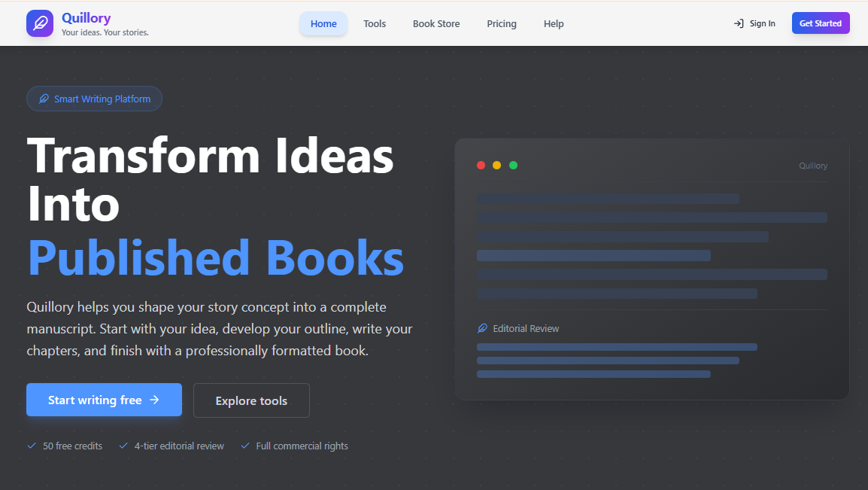Click the green dot in the preview window
Screen dimensions: 868x490
514,165
